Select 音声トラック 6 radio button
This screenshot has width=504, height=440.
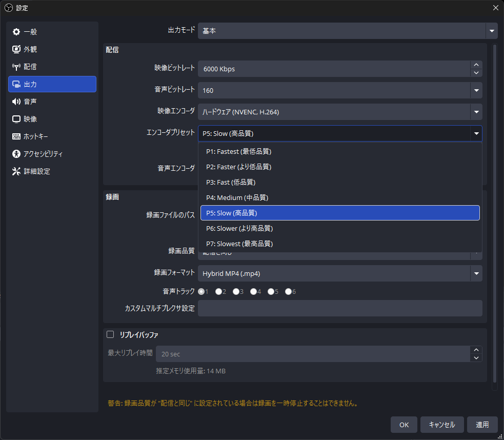point(288,291)
